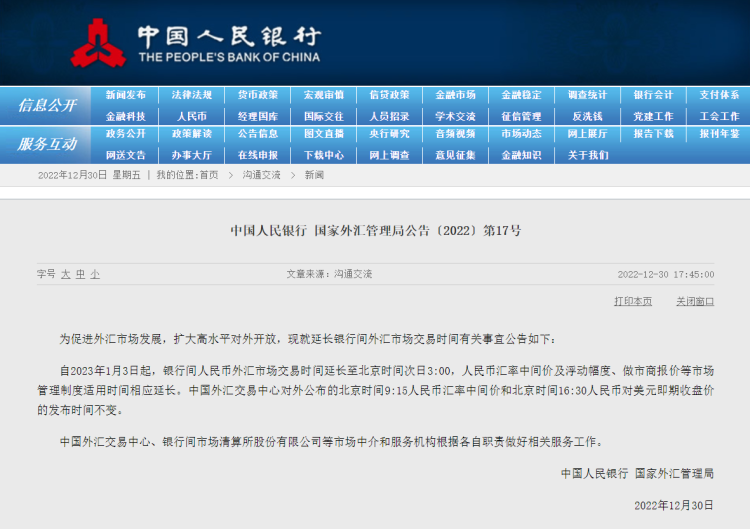Select 市场动态 link
Image resolution: width=750 pixels, height=529 pixels.
pyautogui.click(x=521, y=133)
